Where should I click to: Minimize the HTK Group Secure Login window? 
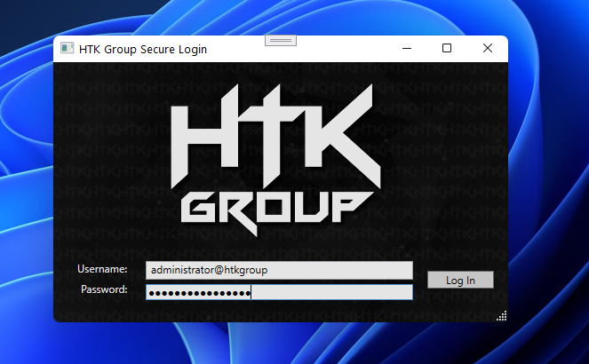tap(407, 49)
